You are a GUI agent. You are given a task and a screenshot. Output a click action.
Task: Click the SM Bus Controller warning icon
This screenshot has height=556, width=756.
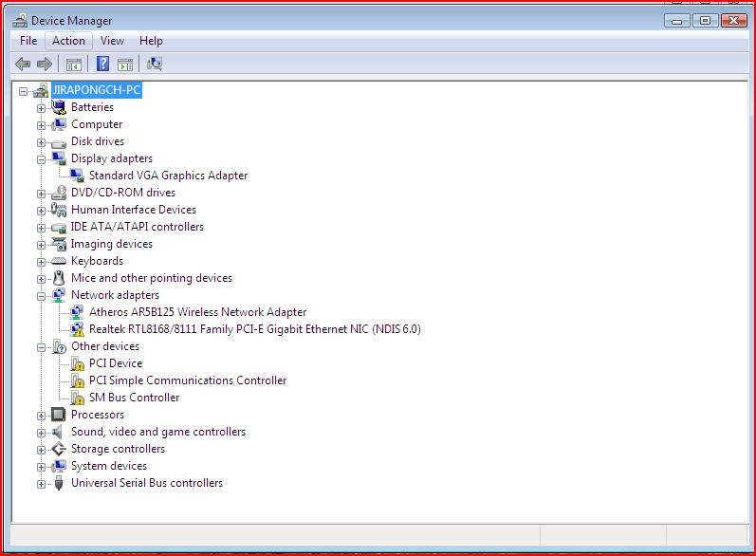(x=77, y=398)
